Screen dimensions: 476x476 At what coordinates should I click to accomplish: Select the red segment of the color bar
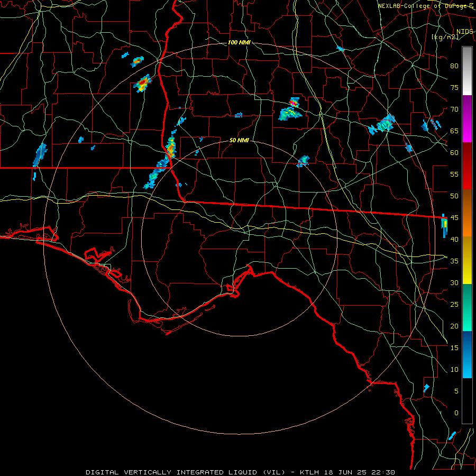467,166
